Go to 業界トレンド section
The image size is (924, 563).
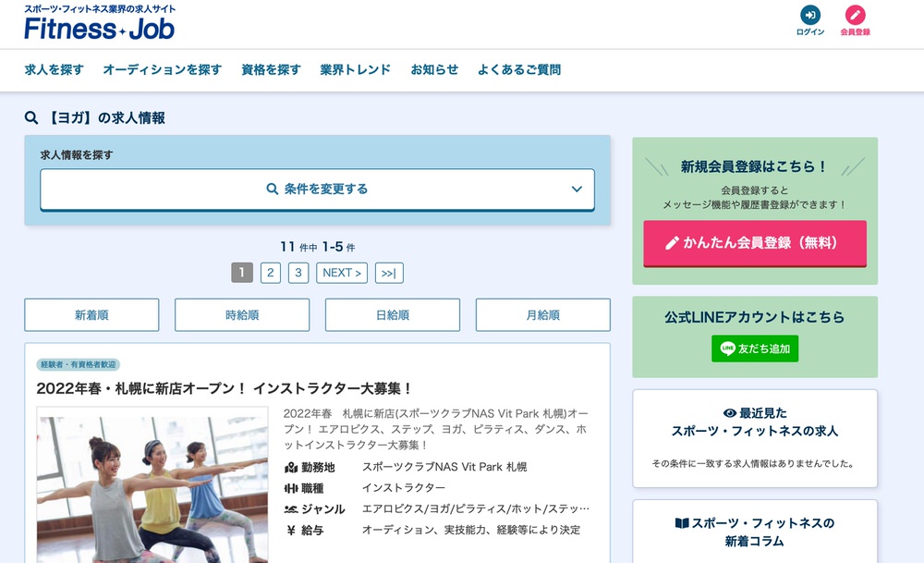355,69
